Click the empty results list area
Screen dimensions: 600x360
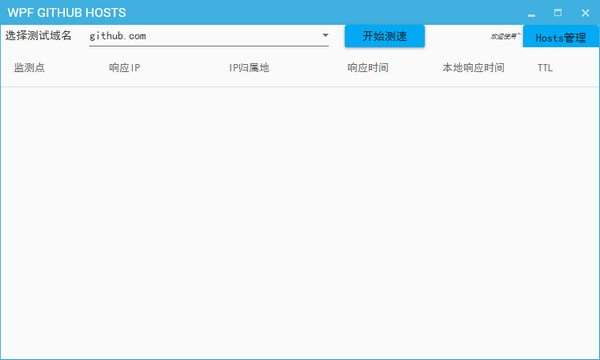(300, 222)
